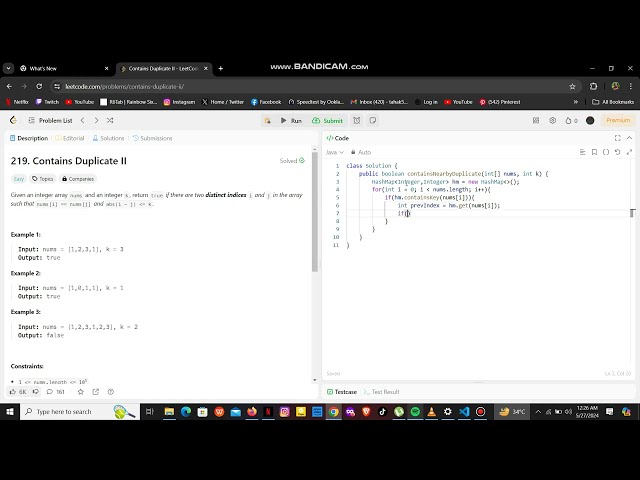Switch to the Description tab

click(x=29, y=138)
